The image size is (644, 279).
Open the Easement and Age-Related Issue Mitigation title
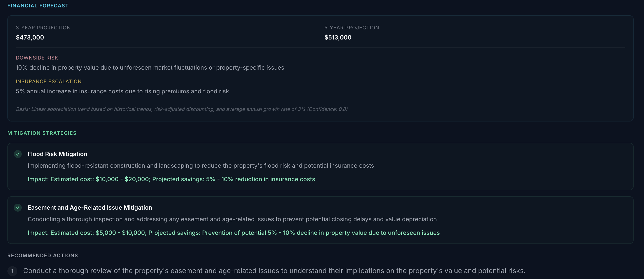90,207
